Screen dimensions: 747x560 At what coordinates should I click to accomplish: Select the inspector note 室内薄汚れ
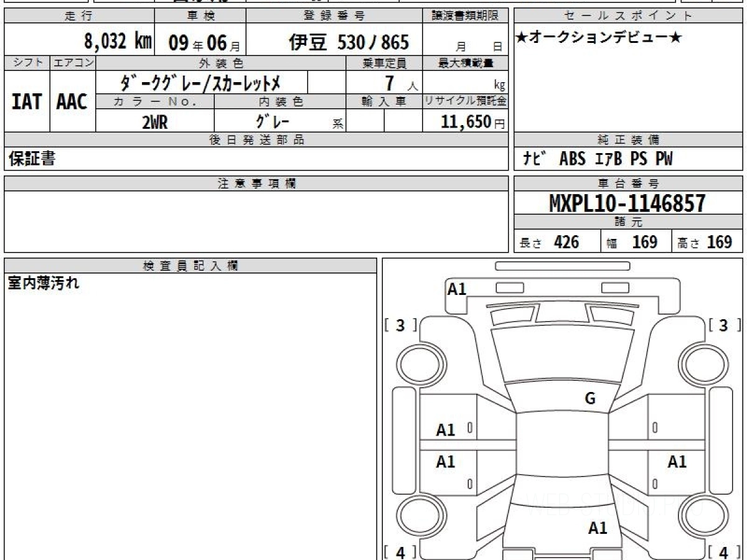(x=44, y=284)
